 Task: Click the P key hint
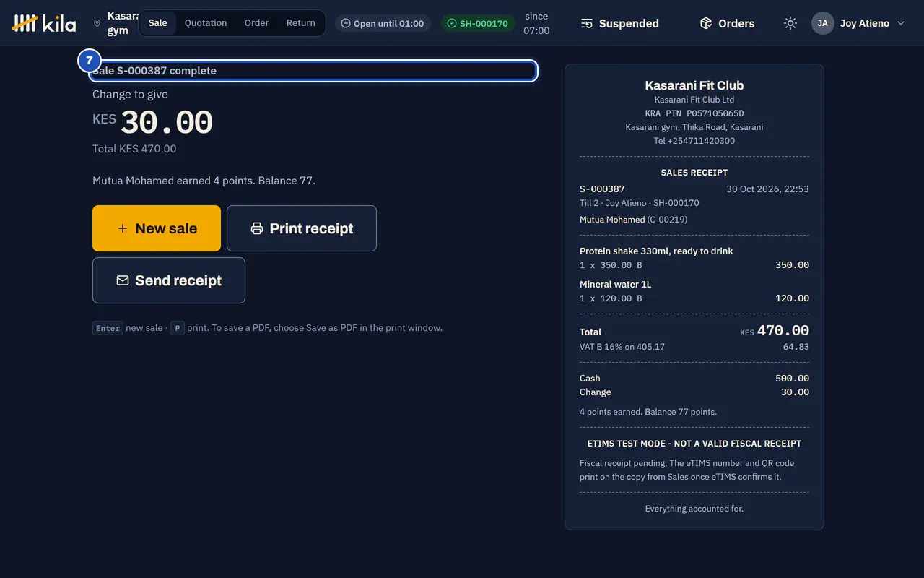(178, 328)
